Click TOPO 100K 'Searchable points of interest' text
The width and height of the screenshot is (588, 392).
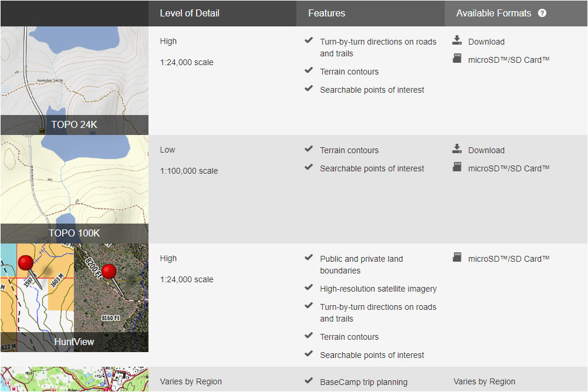pos(371,168)
